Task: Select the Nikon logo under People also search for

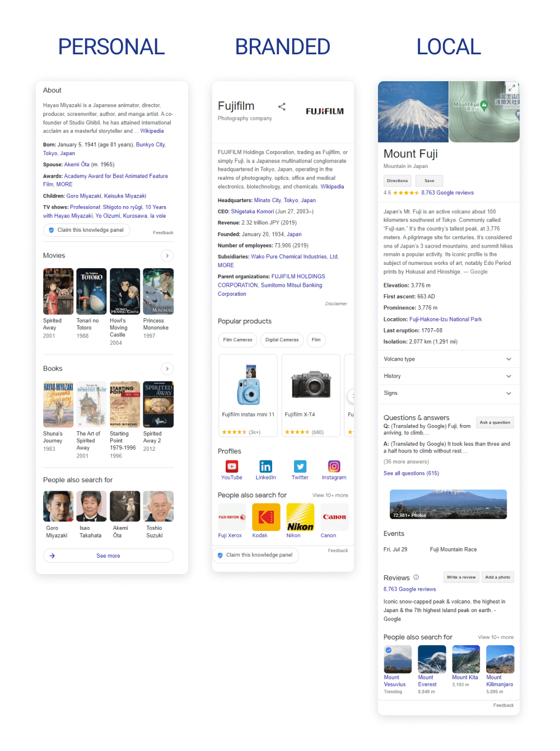Action: (300, 518)
